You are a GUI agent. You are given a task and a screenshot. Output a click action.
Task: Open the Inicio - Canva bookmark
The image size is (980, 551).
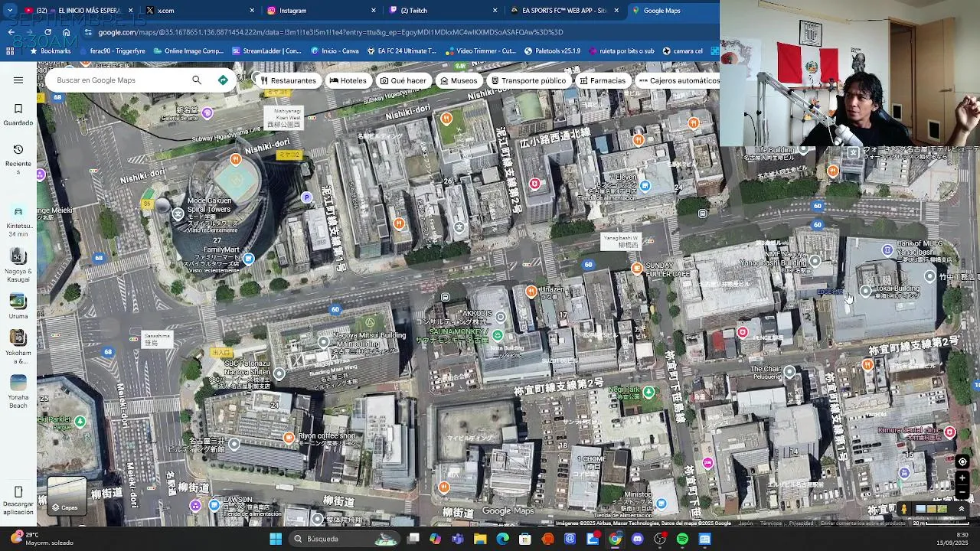tap(335, 51)
